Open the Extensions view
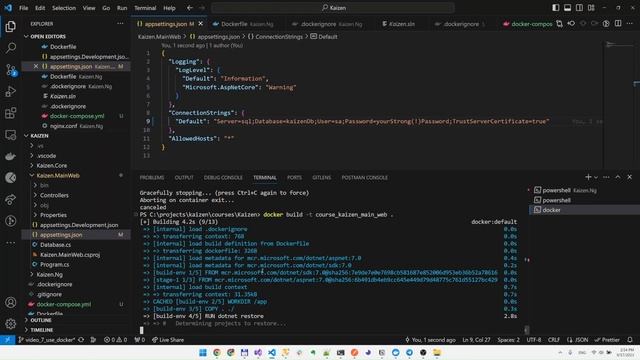Viewport: 640px width, 360px height. (11, 113)
